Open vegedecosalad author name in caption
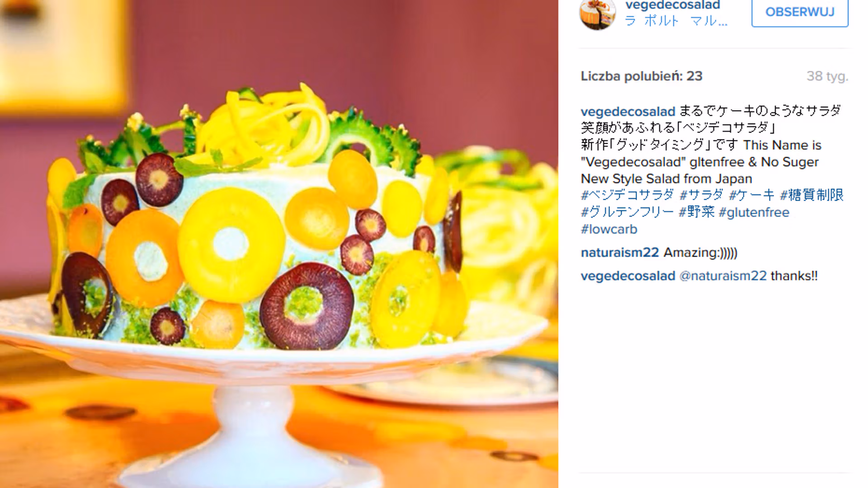The height and width of the screenshot is (488, 868). tap(628, 111)
